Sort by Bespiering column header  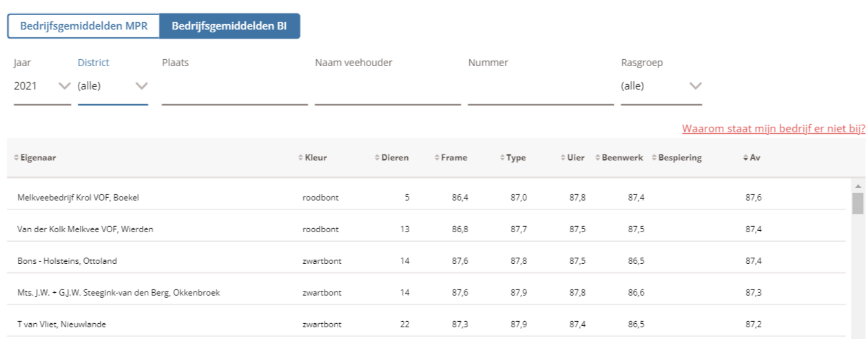pyautogui.click(x=679, y=158)
